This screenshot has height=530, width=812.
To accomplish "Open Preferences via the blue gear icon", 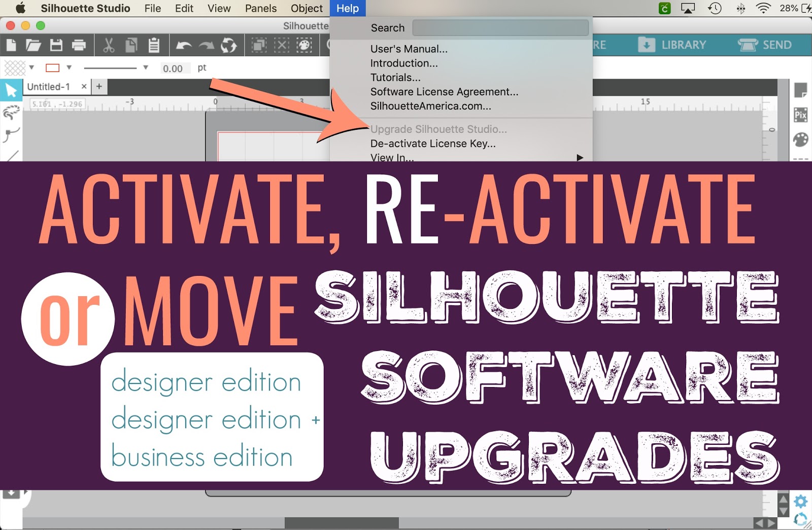I will 800,502.
